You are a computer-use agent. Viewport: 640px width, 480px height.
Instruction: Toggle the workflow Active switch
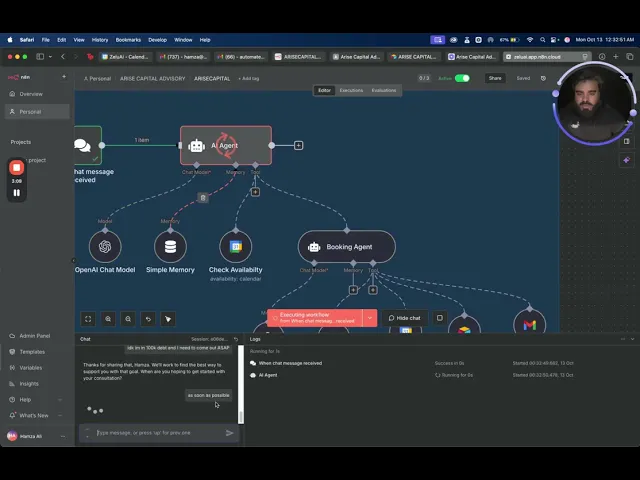coord(462,78)
